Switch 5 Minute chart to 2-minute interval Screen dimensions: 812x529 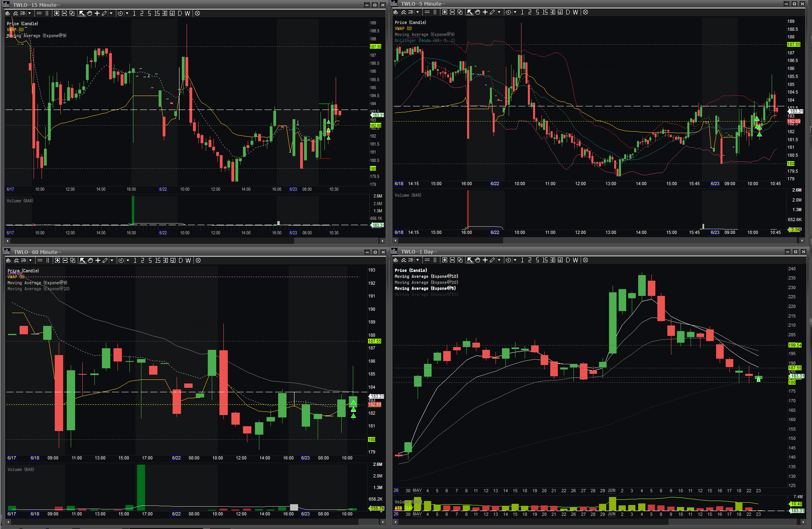tap(530, 12)
